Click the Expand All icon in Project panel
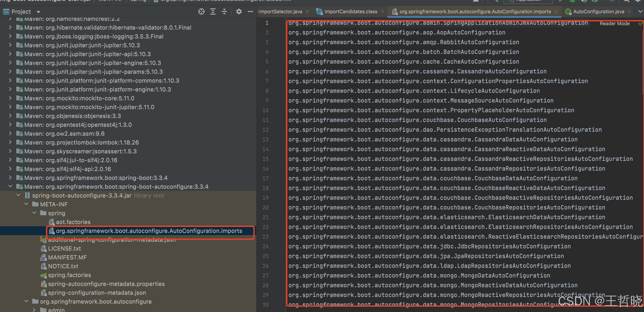Image resolution: width=644 pixels, height=312 pixels. pos(213,11)
